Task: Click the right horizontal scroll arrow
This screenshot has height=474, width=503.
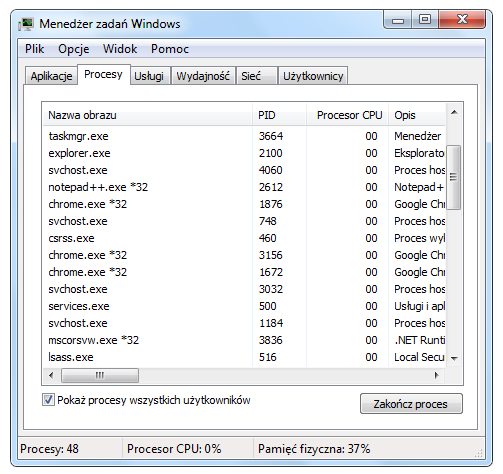Action: pyautogui.click(x=437, y=375)
